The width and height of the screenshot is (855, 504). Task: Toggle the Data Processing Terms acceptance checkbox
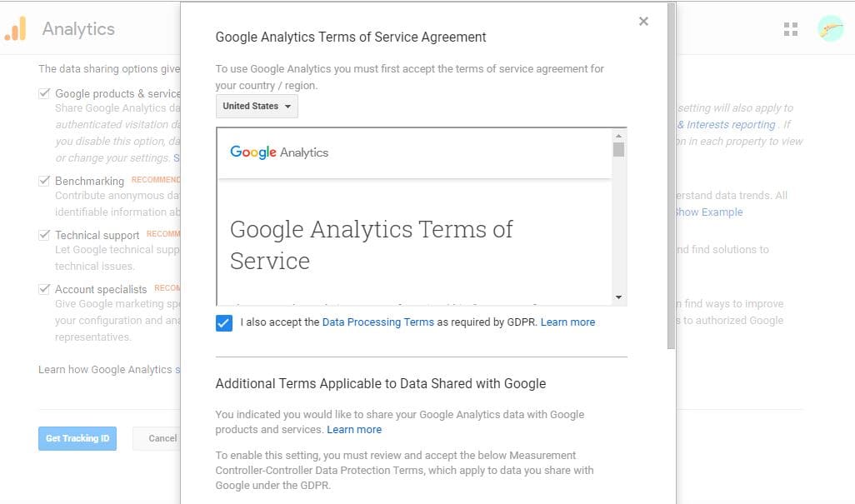223,322
